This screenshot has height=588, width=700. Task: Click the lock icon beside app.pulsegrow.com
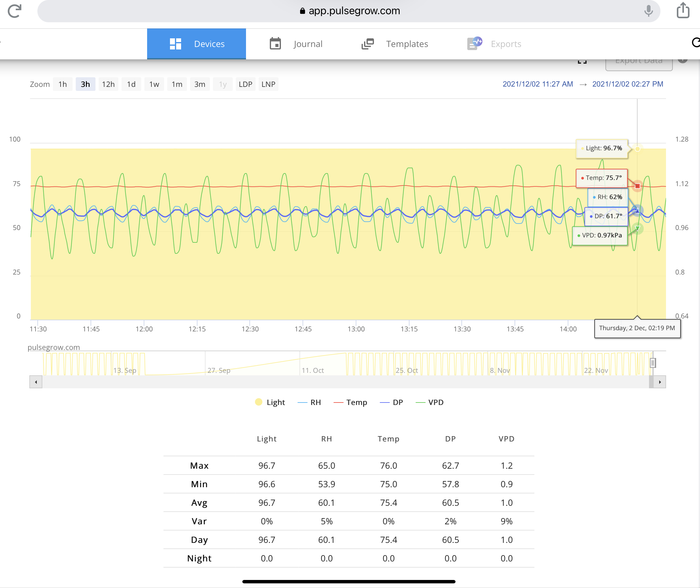coord(302,11)
